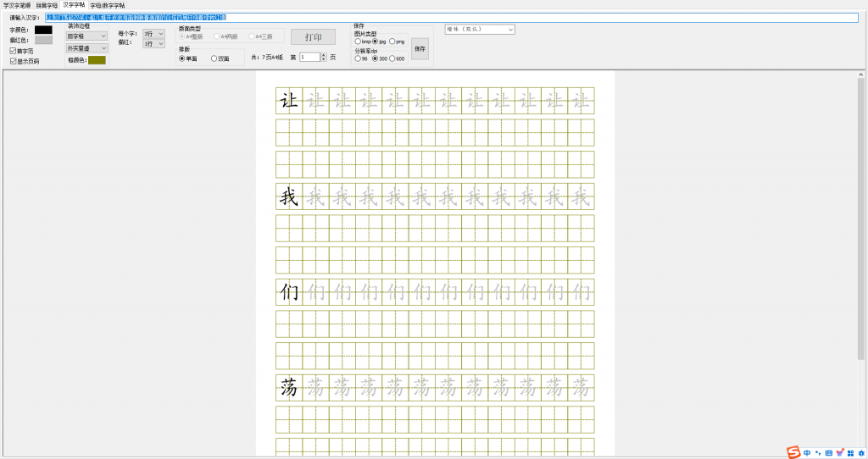Open the 田字格 grid style dropdown
Viewport: 868px width, 459px height.
pos(86,36)
